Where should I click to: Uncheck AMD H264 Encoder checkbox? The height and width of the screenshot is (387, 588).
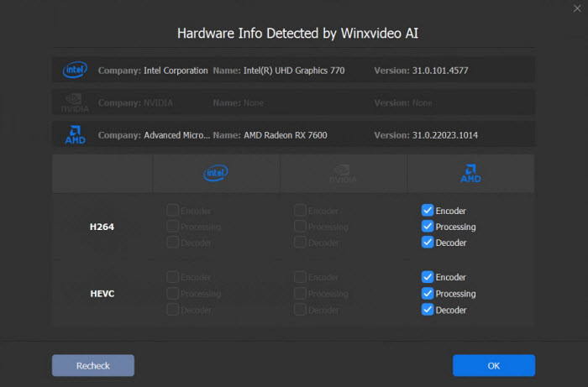[428, 211]
